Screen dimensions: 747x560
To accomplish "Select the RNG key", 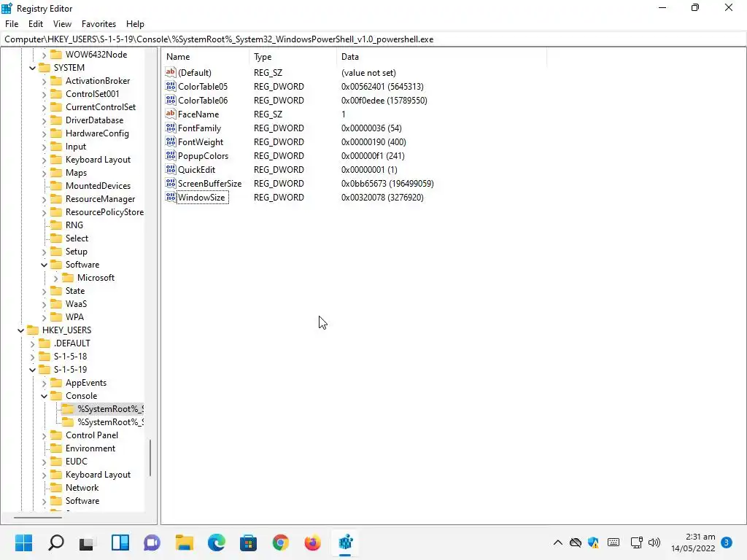I will coord(74,225).
